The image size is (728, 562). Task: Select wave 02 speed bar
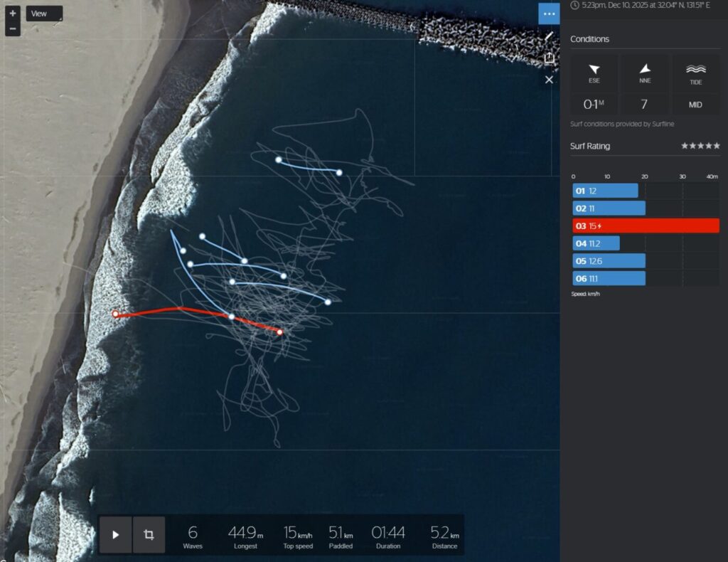pyautogui.click(x=609, y=208)
